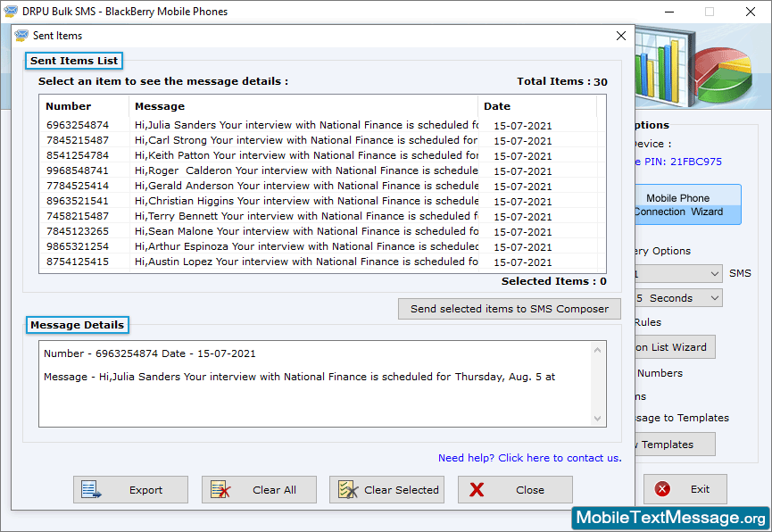Click the date cell of Austin Lopez row
The image size is (772, 532).
(522, 262)
